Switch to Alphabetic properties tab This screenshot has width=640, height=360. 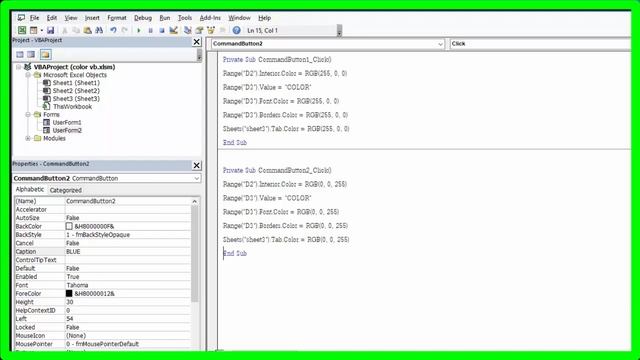tap(29, 190)
